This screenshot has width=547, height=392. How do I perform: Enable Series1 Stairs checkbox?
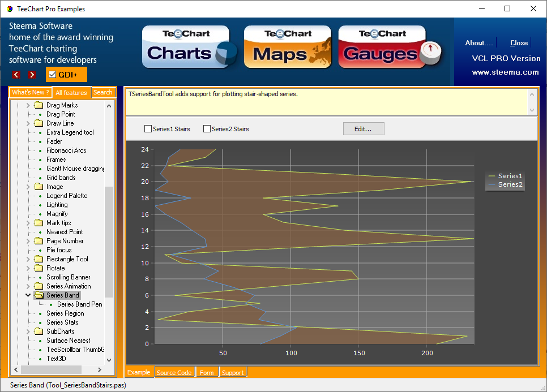pyautogui.click(x=148, y=129)
